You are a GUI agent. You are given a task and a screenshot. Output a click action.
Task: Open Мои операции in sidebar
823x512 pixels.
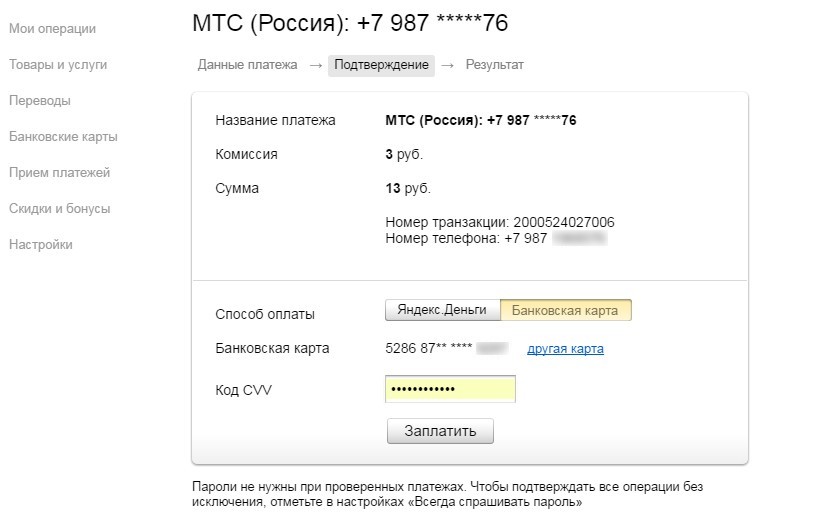[52, 28]
